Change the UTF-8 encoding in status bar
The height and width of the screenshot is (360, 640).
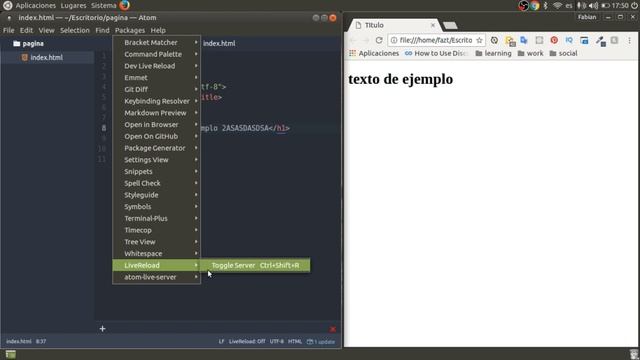pyautogui.click(x=276, y=341)
